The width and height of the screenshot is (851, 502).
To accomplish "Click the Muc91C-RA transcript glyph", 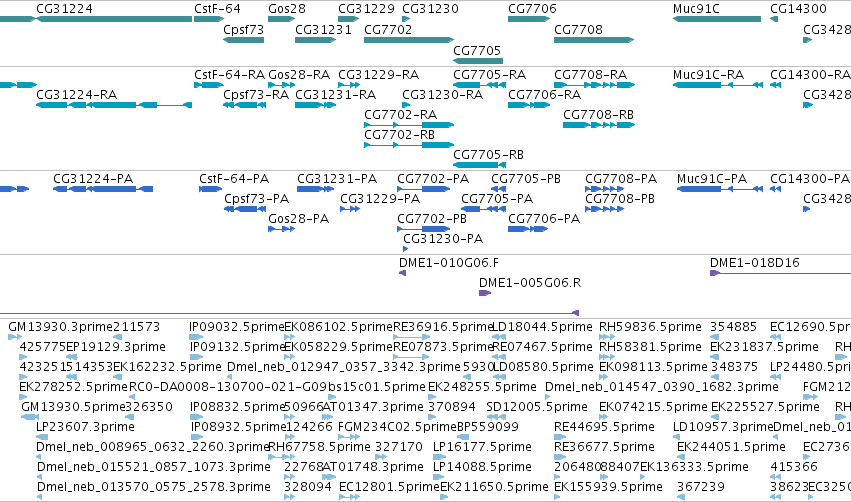I will [717, 85].
